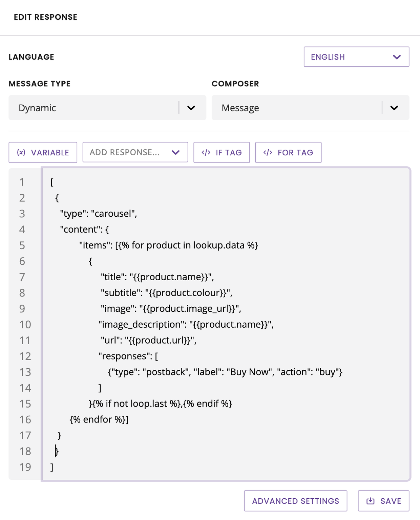Click the chevron icon on the Message composer selector
Image resolution: width=420 pixels, height=520 pixels.
point(394,108)
